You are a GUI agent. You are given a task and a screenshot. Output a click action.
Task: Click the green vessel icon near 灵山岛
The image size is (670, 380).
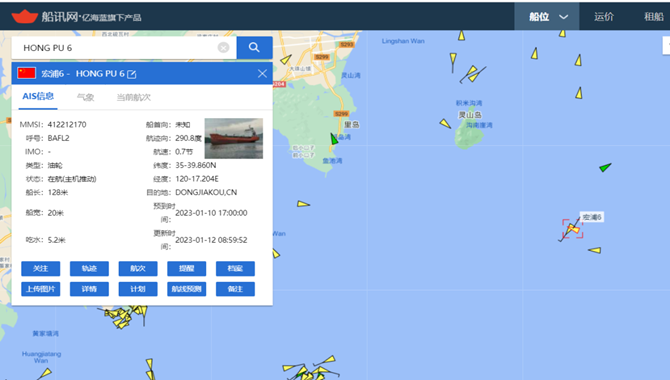334,138
